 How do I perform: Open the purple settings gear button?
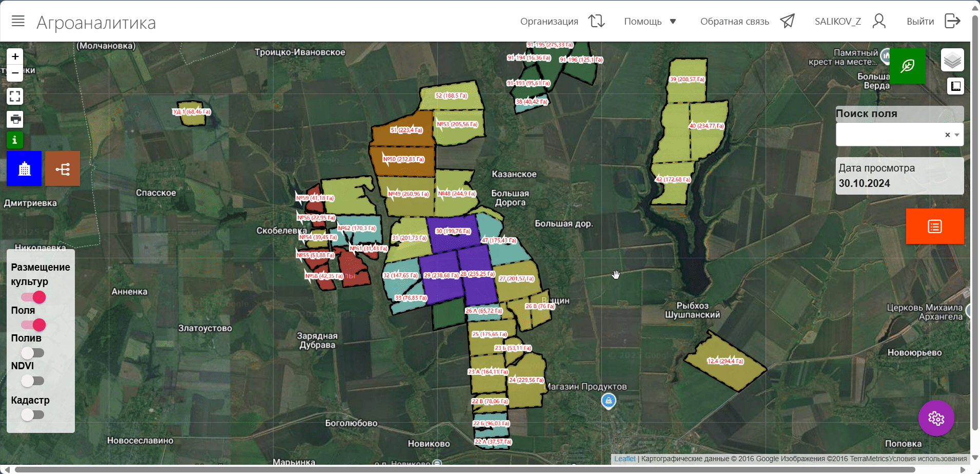pyautogui.click(x=936, y=418)
